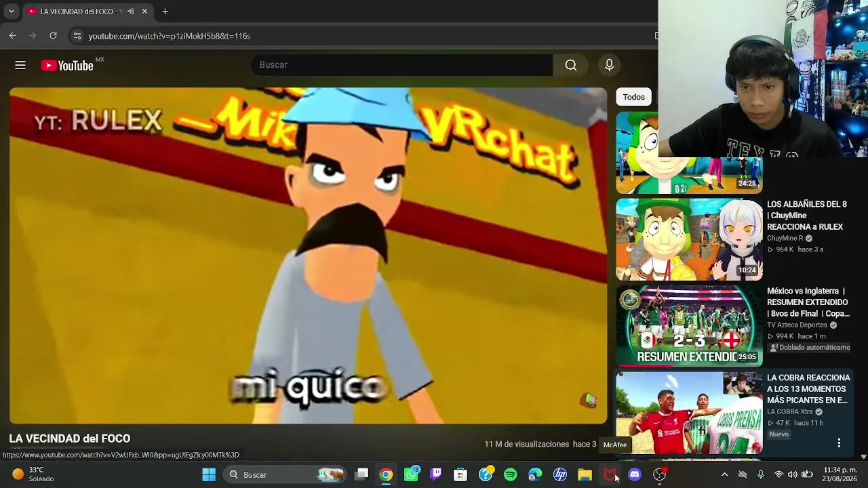
Task: Visit the ChuyMine R channel
Action: pos(785,239)
